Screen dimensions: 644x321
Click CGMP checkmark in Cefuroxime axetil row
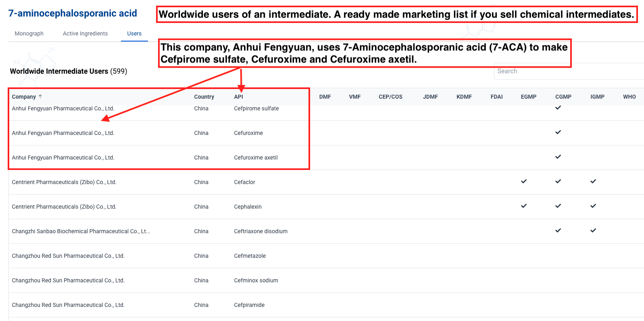tap(558, 157)
